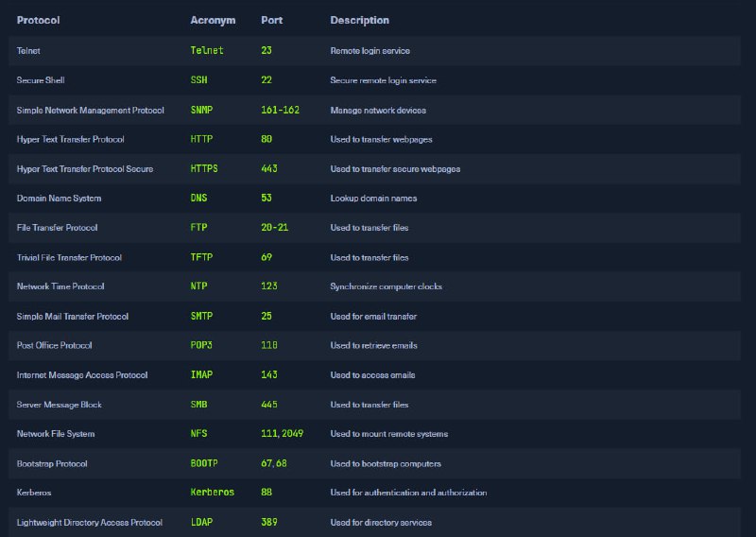Click the IMAP acronym text
Screen dimensions: 756x537
coord(201,375)
